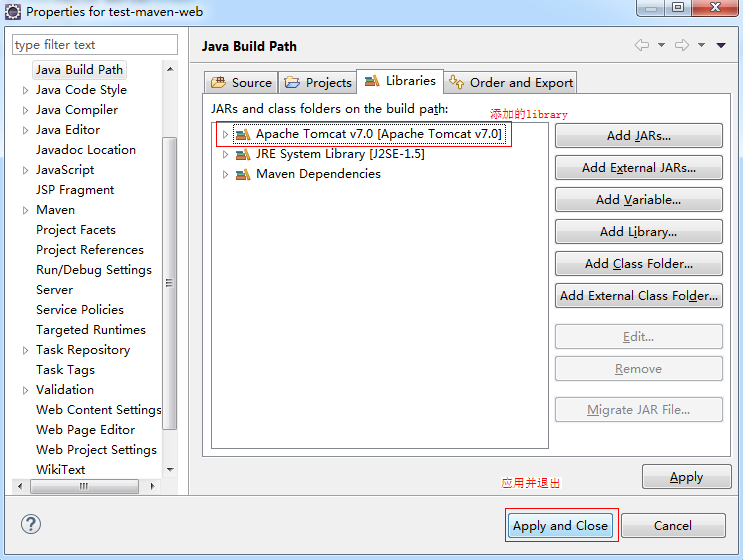This screenshot has width=743, height=560.
Task: Click Add External Class Folder... button
Action: pos(639,296)
